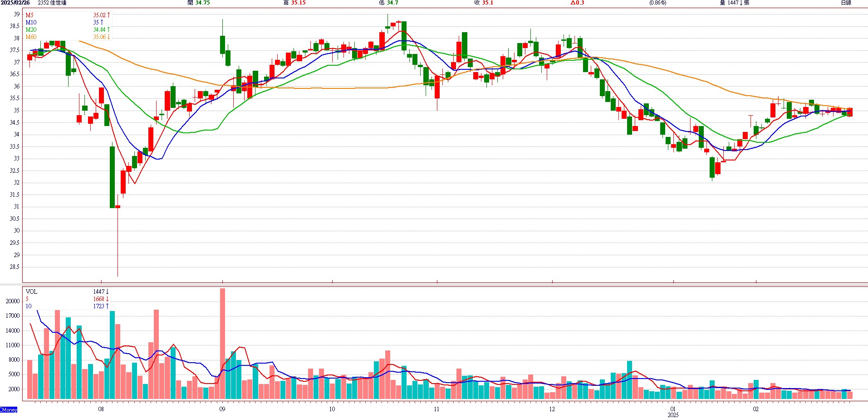This screenshot has height=418, width=868.
Task: Click the tallest volume bar exceeding 20000
Action: pos(222,344)
